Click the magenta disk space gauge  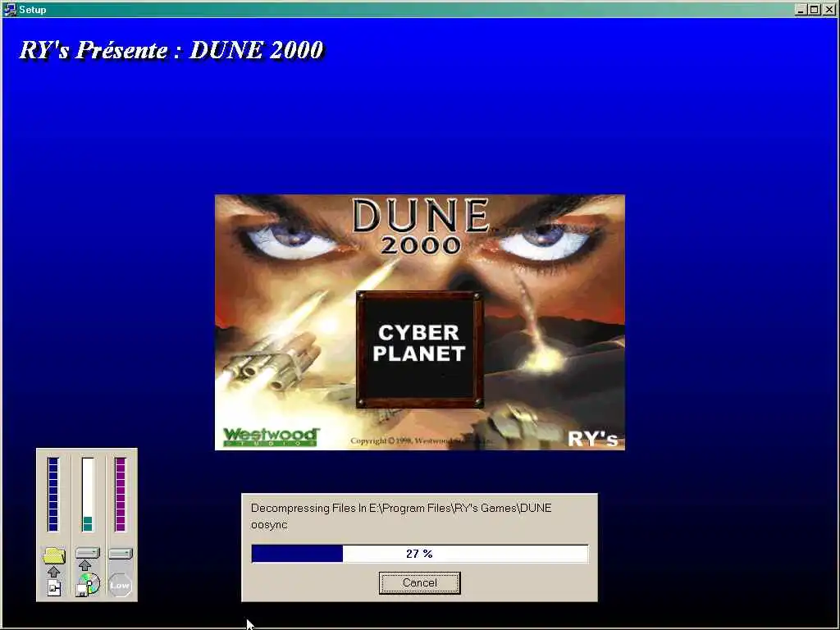point(121,494)
